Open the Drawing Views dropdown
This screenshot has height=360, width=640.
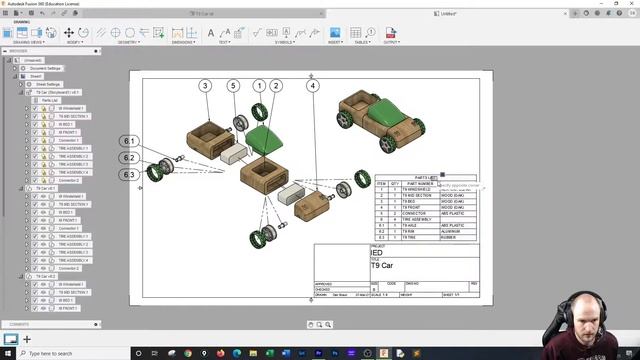pyautogui.click(x=29, y=42)
